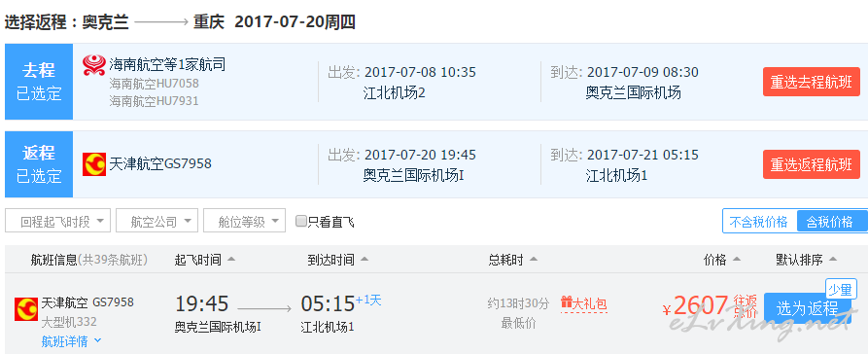Click 选为返程 to choose this flight
The image size is (868, 354).
[808, 308]
